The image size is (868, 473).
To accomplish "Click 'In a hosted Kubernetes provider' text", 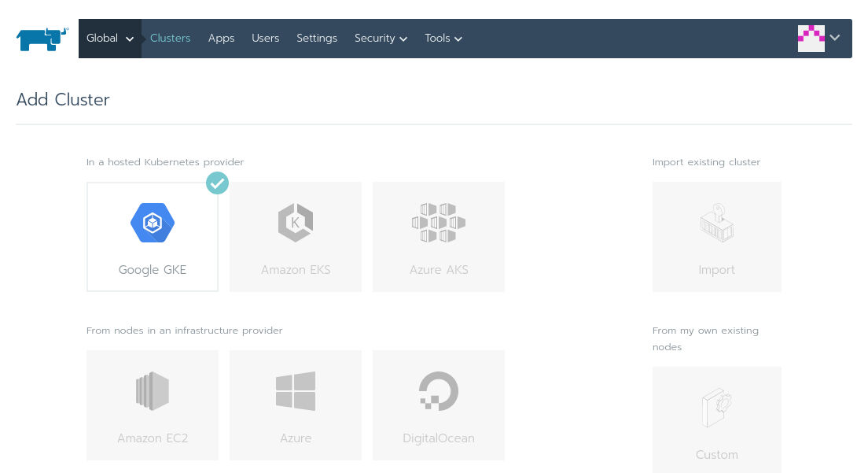I will (x=165, y=162).
